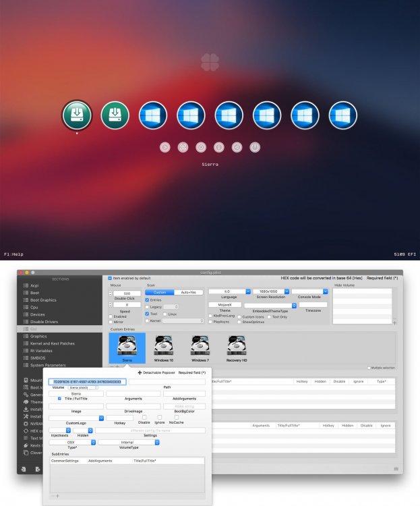
Task: Click the Clover cloner sidebar icon
Action: click(x=26, y=453)
